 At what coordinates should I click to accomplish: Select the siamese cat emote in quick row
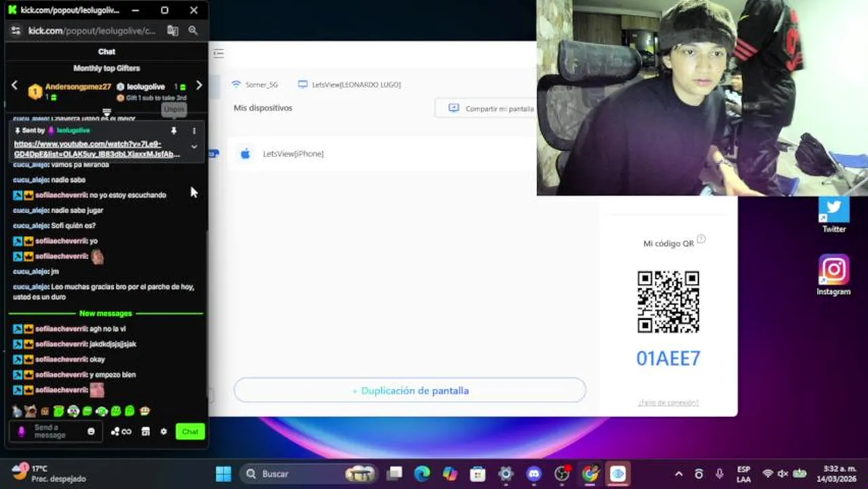pyautogui.click(x=31, y=411)
